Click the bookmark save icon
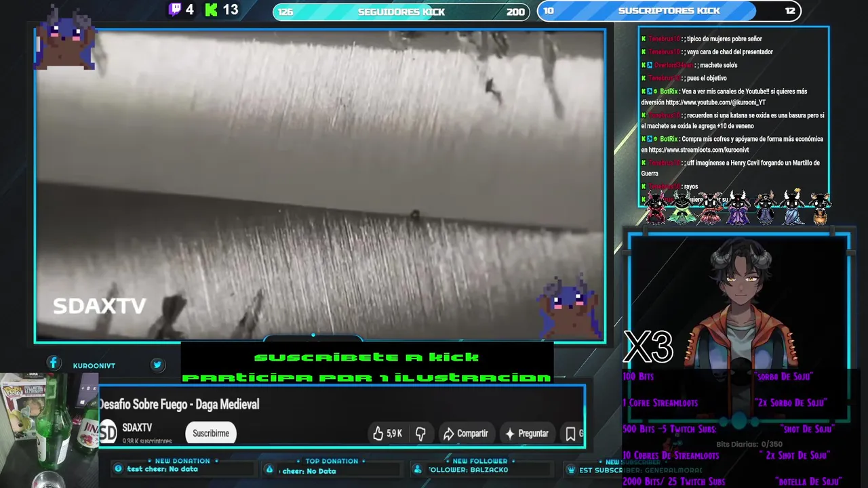This screenshot has height=488, width=868. (x=570, y=433)
